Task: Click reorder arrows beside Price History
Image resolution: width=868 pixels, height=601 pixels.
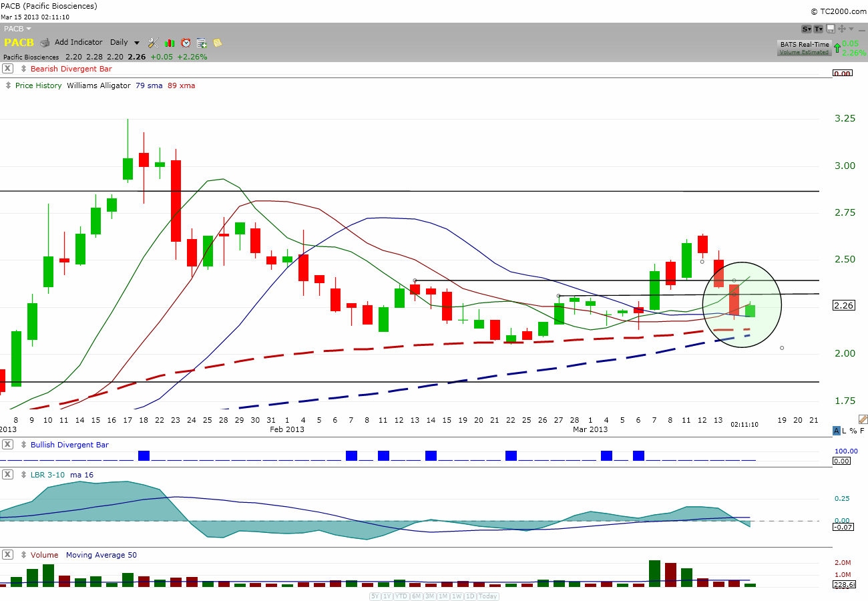Action: pyautogui.click(x=9, y=85)
